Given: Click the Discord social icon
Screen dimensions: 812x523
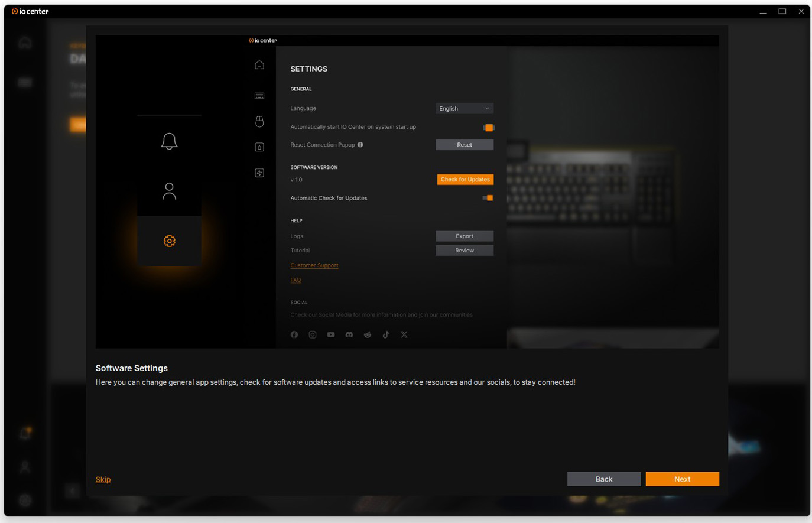Looking at the screenshot, I should [349, 334].
